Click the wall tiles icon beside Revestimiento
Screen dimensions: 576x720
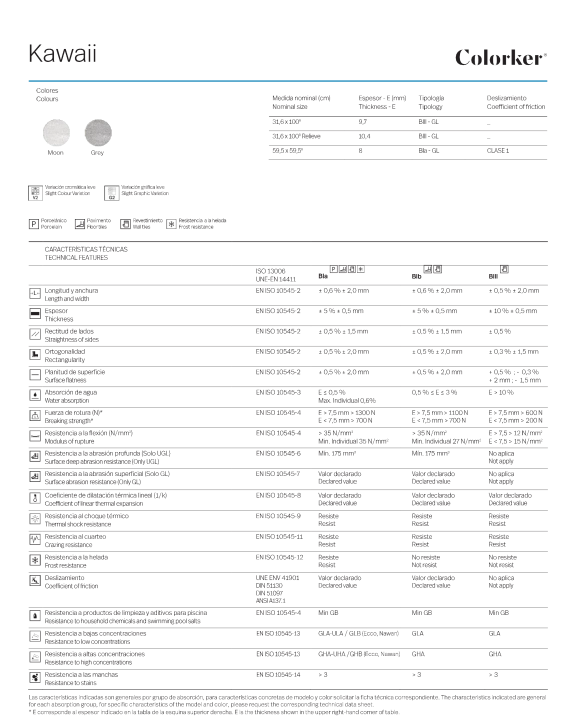[x=125, y=224]
